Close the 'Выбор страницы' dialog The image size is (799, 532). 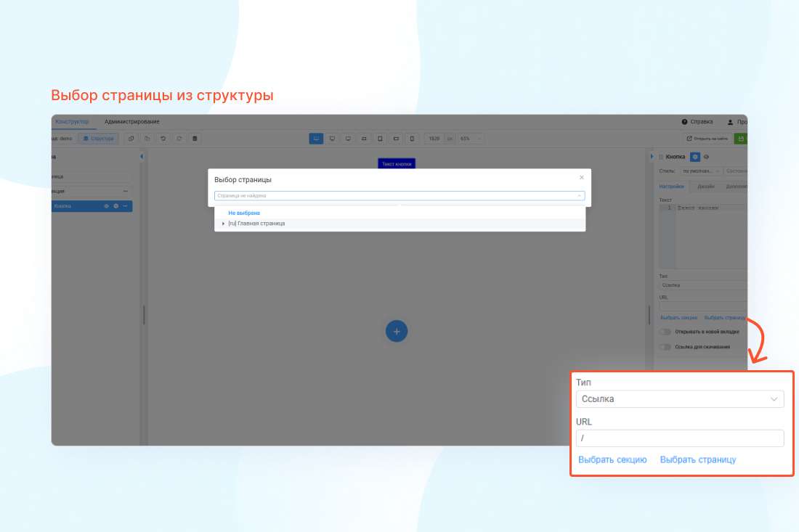coord(581,177)
